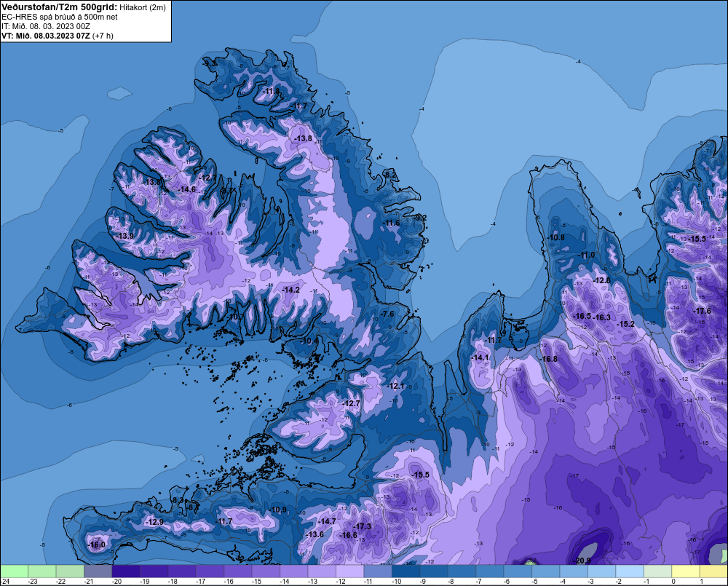Click the -16.5 temperature value
This screenshot has height=586, width=728.
pos(582,316)
